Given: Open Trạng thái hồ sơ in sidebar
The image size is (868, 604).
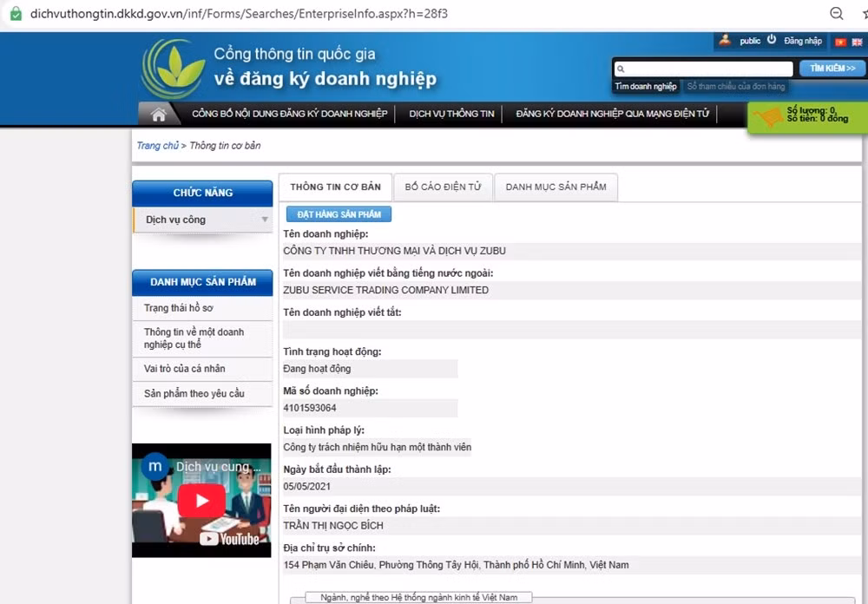Looking at the screenshot, I should (179, 308).
